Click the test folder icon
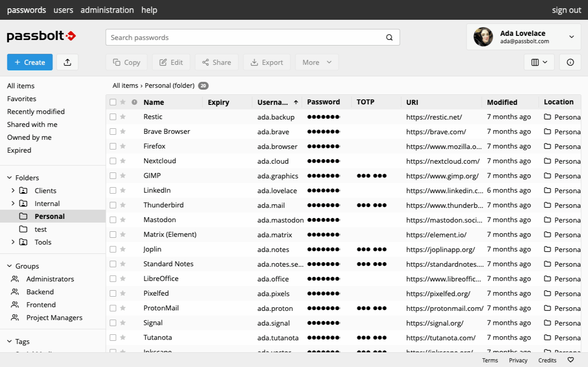The height and width of the screenshot is (367, 588). point(23,229)
